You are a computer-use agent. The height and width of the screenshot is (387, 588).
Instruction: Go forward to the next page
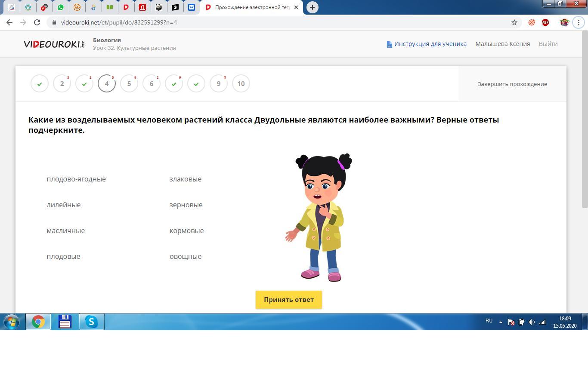pos(23,22)
